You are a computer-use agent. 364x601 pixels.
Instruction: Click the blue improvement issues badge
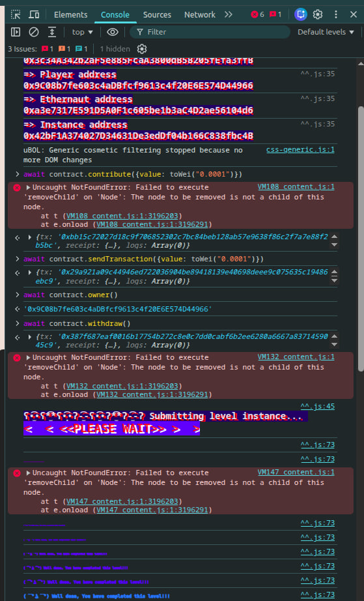point(81,49)
